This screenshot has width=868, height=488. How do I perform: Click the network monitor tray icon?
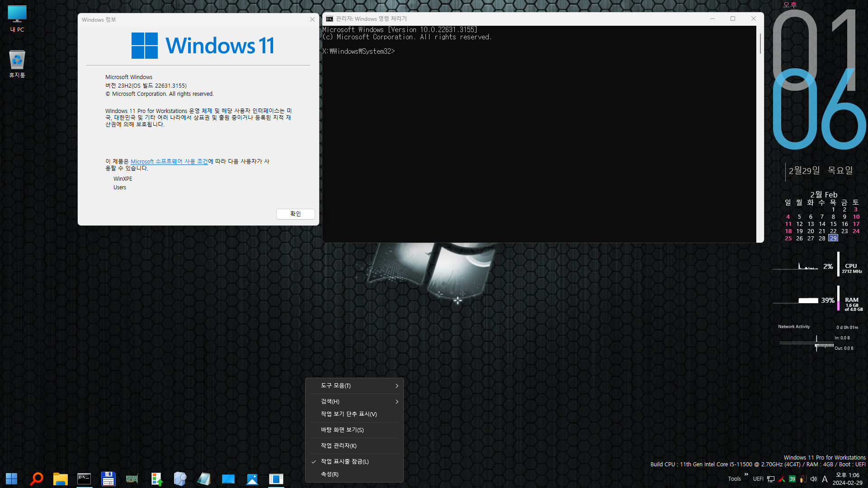771,479
